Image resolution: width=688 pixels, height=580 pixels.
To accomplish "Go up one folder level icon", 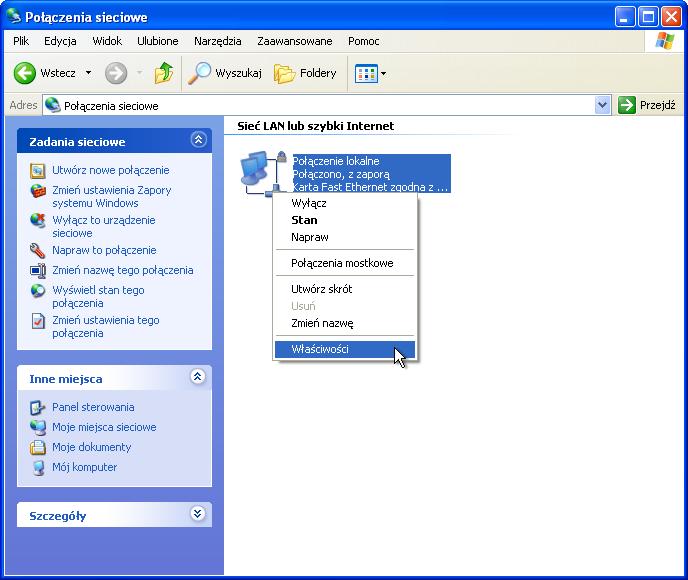I will [164, 73].
